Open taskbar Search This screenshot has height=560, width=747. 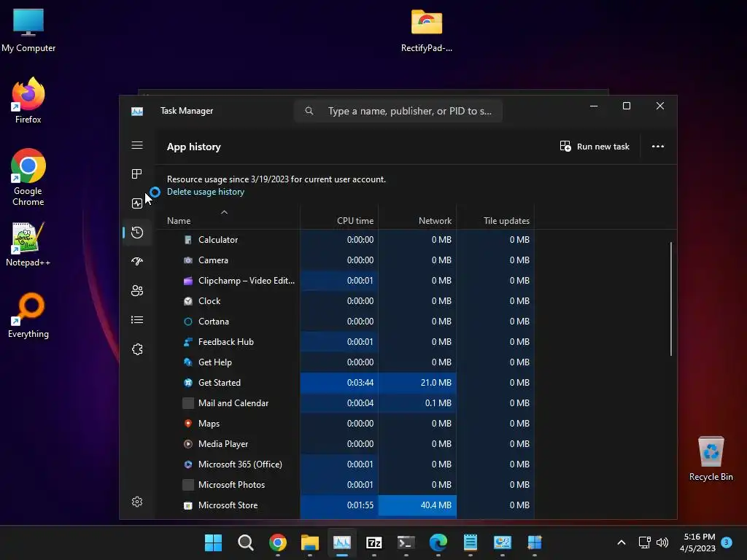click(245, 542)
